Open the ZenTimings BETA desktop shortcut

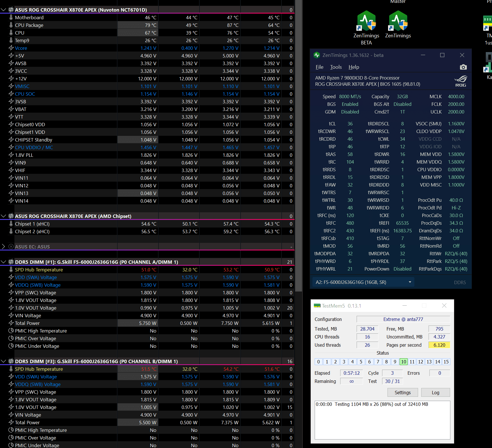pos(366,28)
